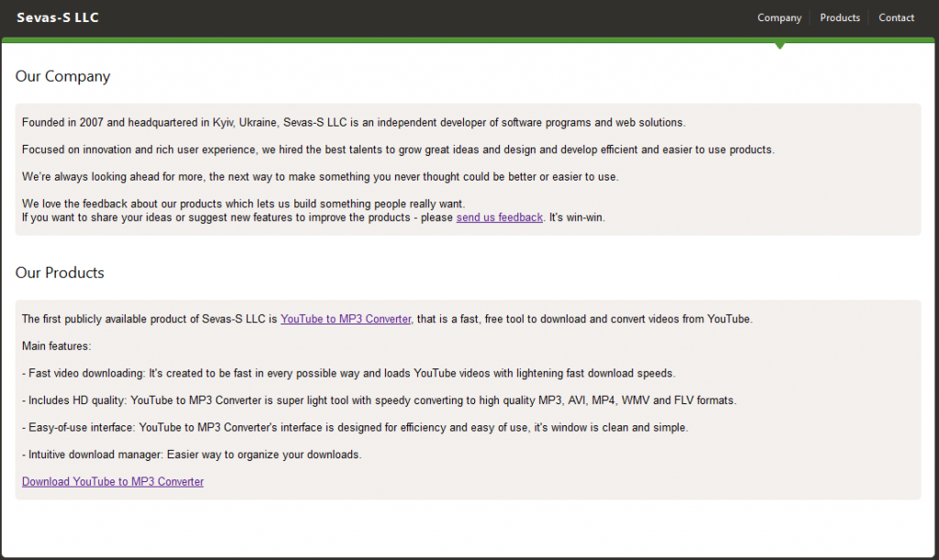Click the 'Main features:' label

[x=56, y=346]
